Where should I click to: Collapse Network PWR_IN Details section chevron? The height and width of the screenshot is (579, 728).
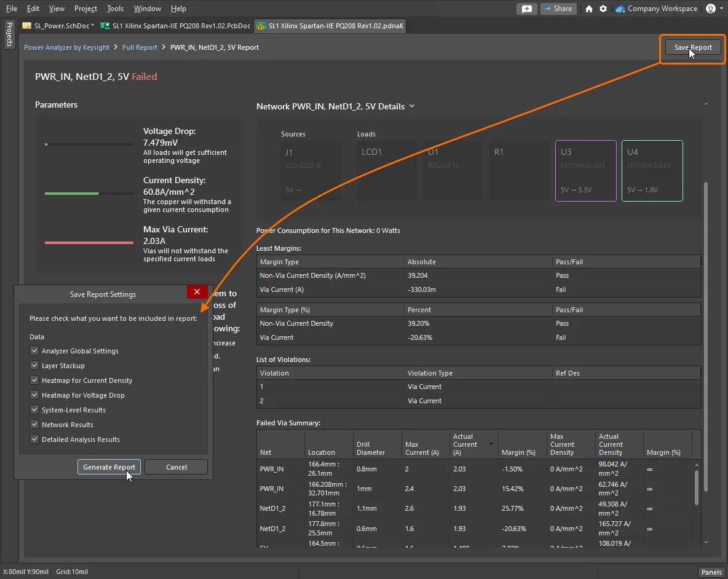[x=412, y=106]
